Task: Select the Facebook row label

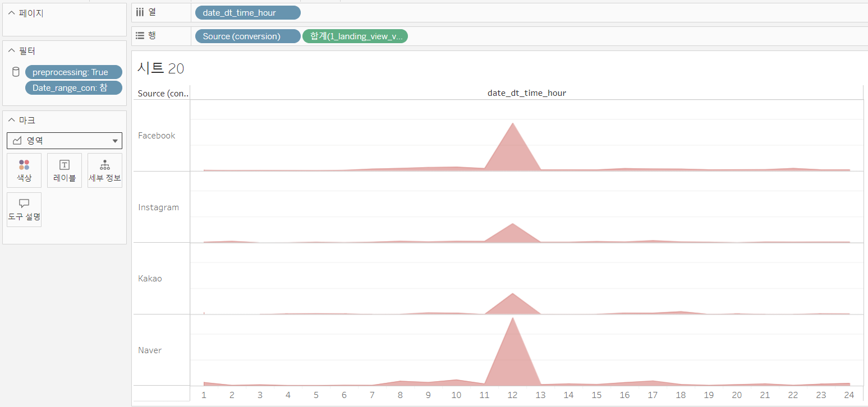Action: click(x=157, y=136)
